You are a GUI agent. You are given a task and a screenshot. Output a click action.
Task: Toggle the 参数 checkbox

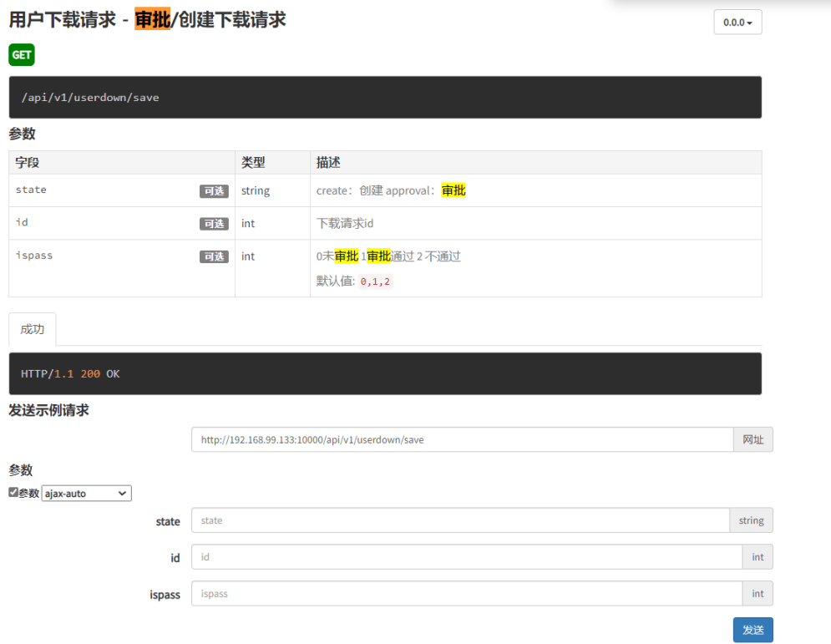pyautogui.click(x=13, y=493)
